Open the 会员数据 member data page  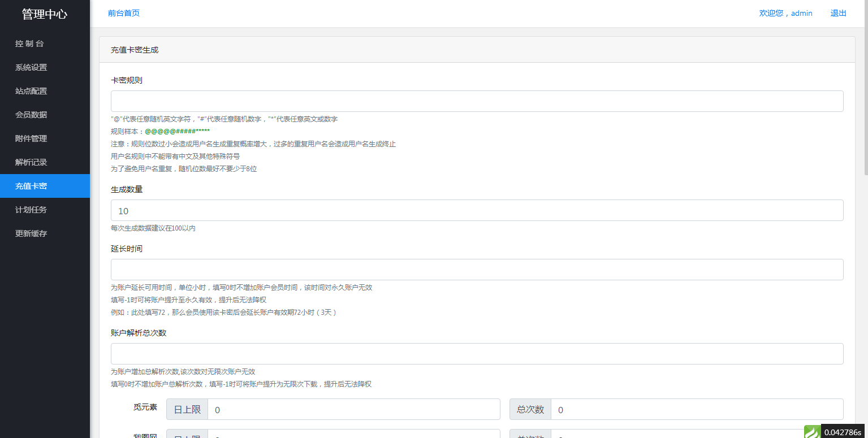point(29,115)
